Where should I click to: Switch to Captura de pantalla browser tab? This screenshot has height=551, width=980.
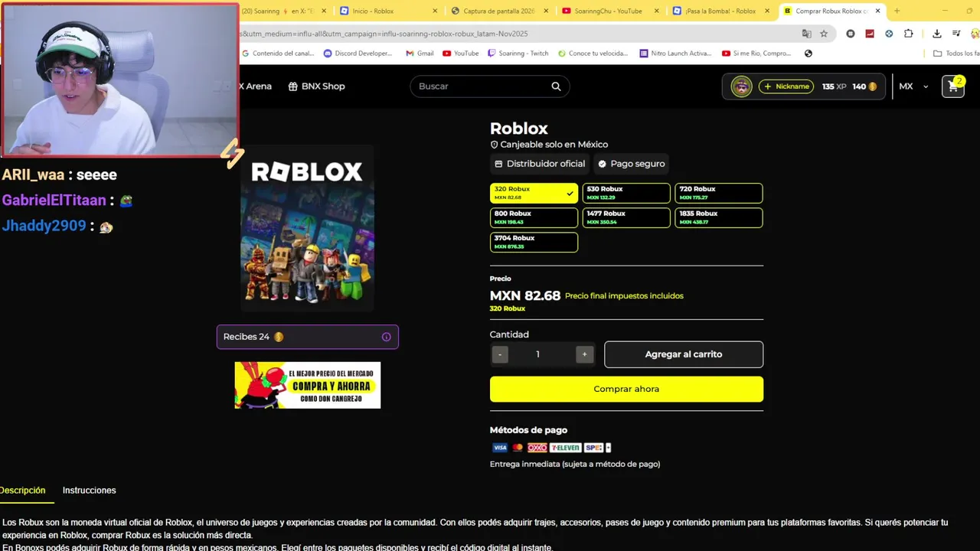[x=499, y=11]
